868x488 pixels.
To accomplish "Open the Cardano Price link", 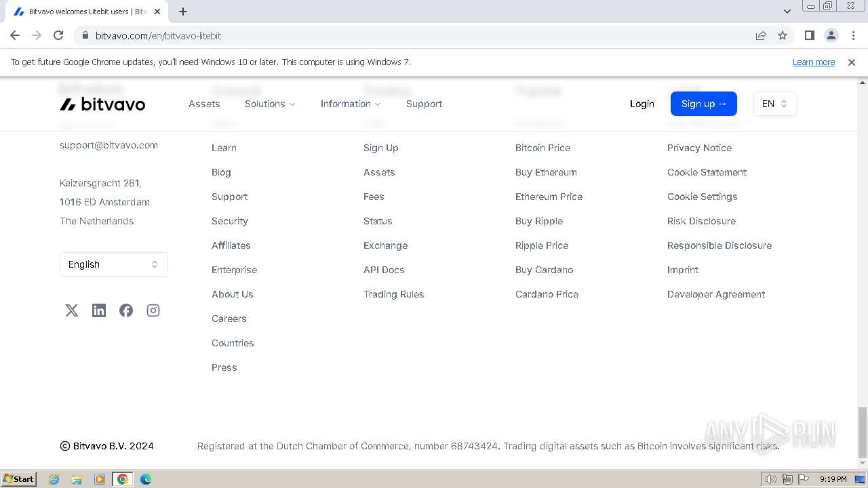I will coord(547,294).
